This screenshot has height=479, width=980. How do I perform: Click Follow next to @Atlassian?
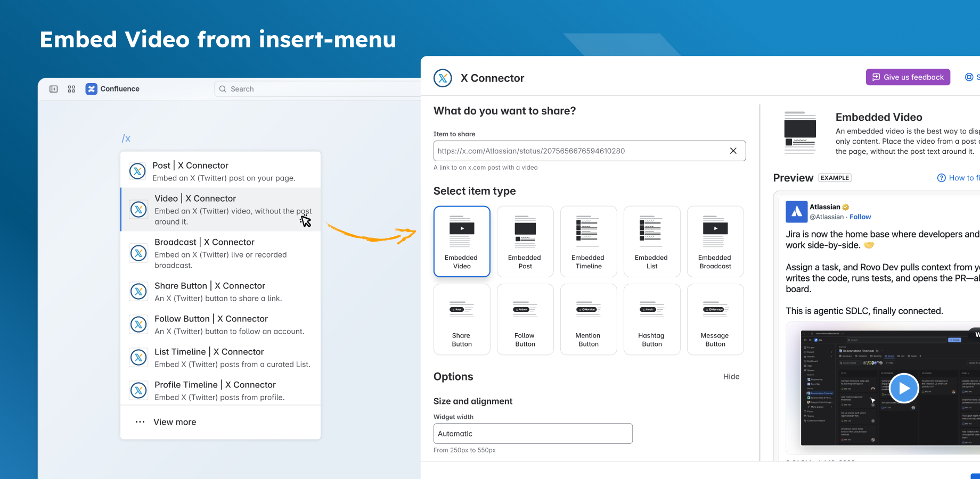(860, 217)
